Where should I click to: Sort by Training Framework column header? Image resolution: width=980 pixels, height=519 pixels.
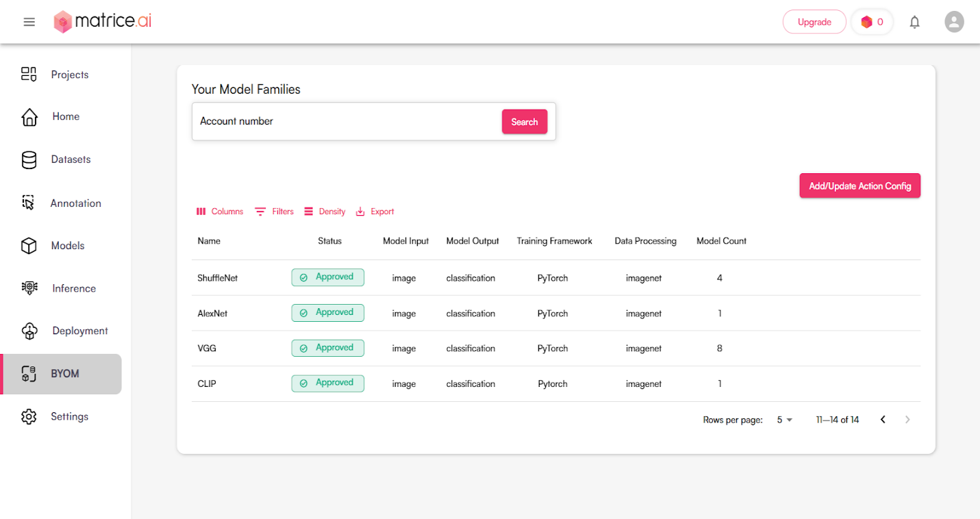555,241
